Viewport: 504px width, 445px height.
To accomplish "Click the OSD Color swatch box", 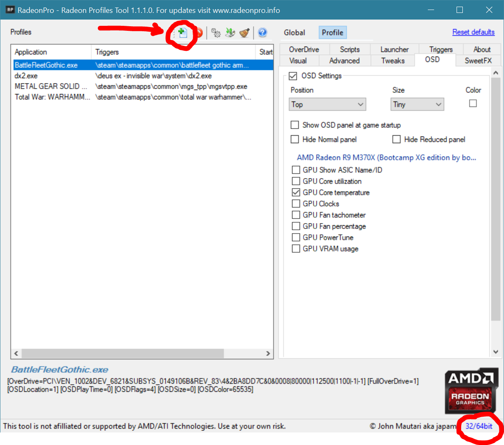I will pos(473,103).
